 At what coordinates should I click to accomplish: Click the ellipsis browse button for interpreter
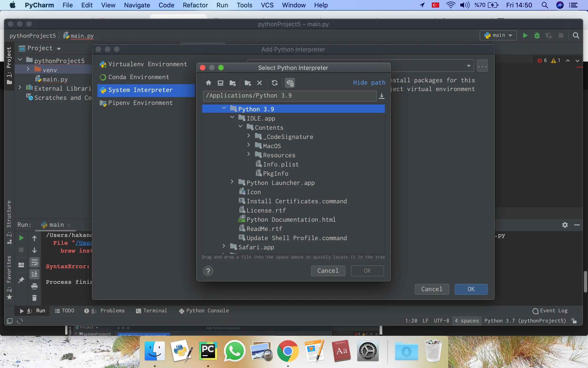coord(482,66)
